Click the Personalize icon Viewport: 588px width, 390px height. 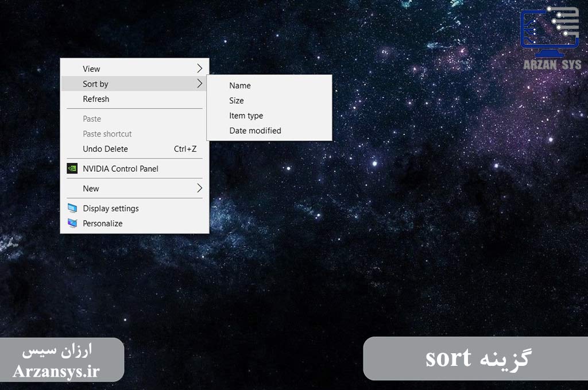(72, 223)
